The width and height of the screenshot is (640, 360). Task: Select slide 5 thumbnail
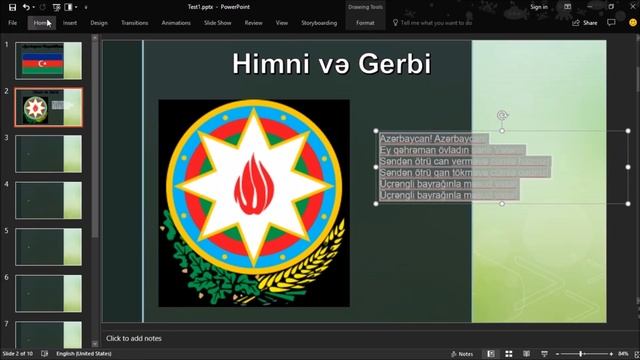pyautogui.click(x=49, y=247)
